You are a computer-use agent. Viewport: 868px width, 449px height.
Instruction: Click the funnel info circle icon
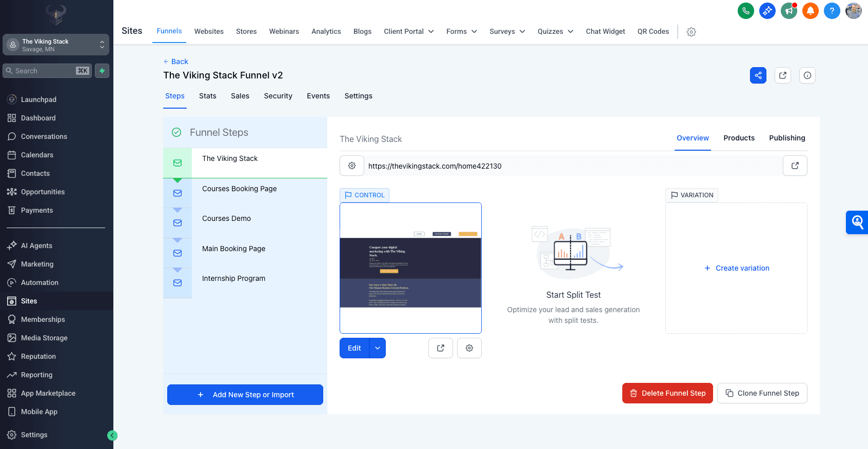pyautogui.click(x=807, y=75)
